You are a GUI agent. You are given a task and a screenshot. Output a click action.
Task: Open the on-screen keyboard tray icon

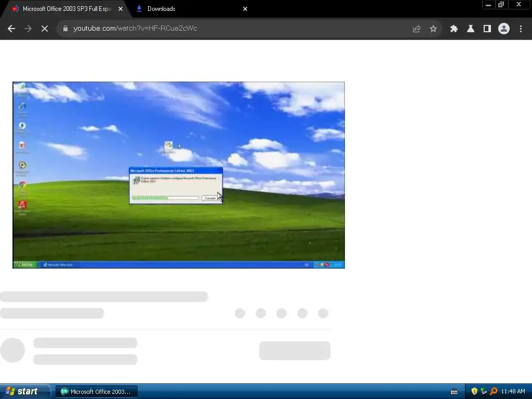(454, 392)
